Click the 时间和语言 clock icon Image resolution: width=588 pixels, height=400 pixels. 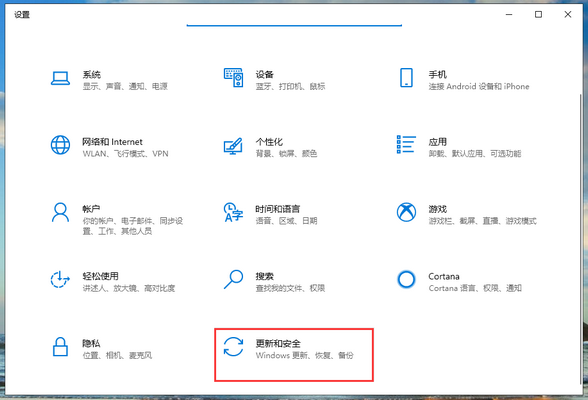233,212
